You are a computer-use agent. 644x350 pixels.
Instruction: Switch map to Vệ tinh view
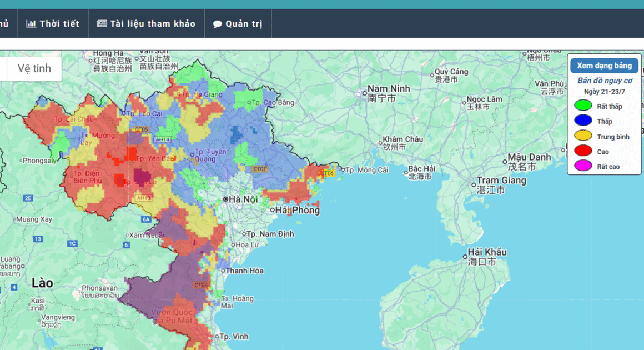[34, 68]
